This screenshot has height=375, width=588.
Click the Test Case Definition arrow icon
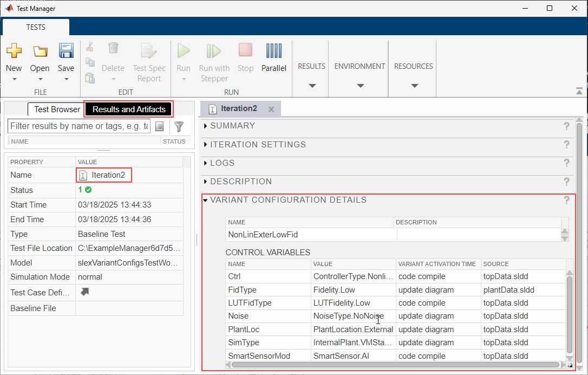point(85,292)
